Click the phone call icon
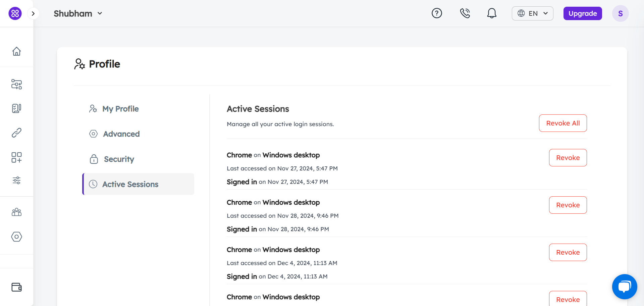 465,13
